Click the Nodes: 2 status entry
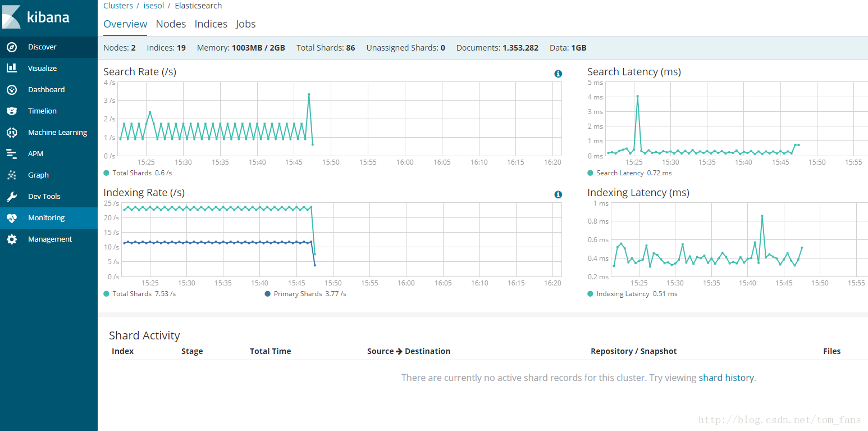 [x=120, y=48]
